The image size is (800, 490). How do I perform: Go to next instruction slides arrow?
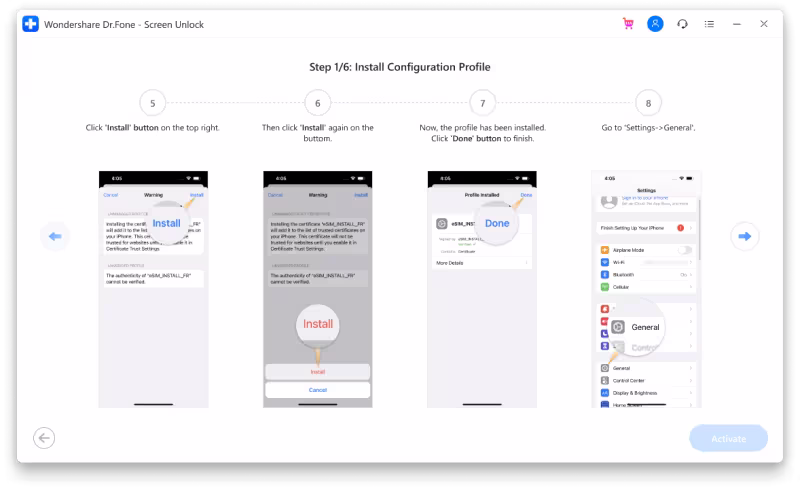744,236
